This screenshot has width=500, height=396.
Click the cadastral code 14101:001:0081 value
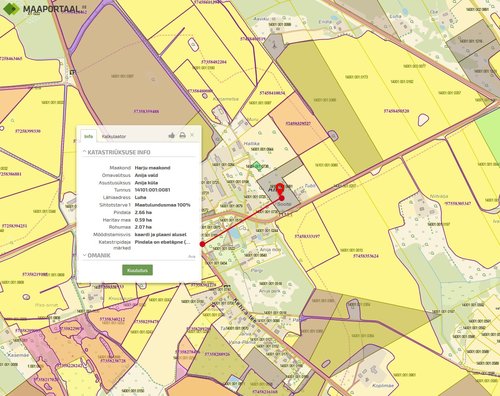click(153, 190)
